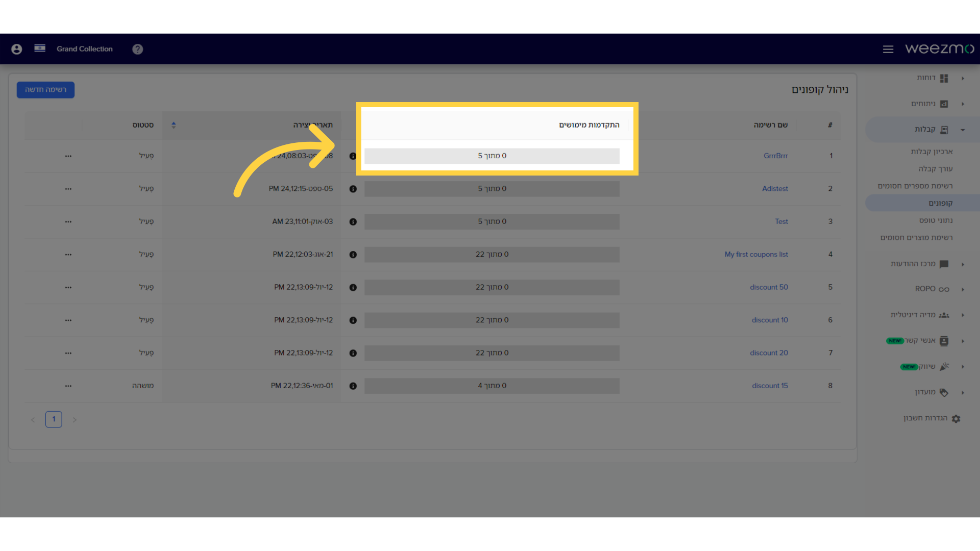Click the מושהה status of discount 15

143,386
